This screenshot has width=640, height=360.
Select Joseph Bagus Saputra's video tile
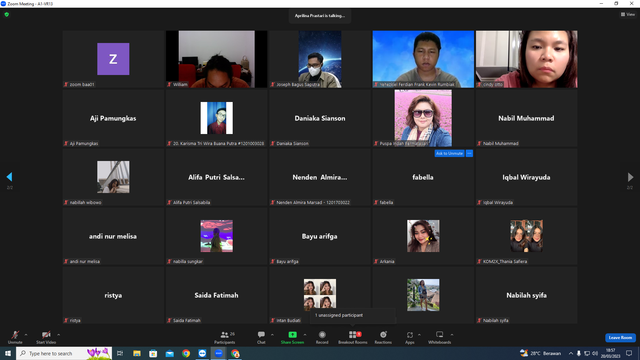[x=320, y=59]
